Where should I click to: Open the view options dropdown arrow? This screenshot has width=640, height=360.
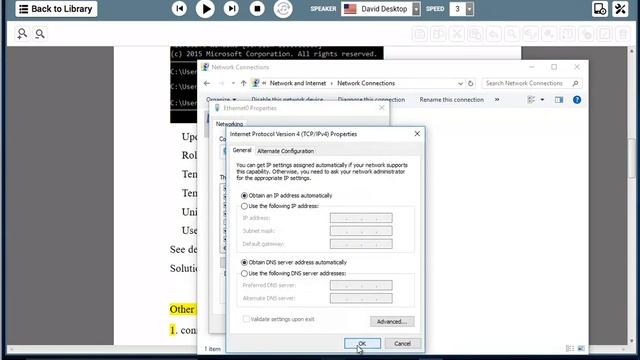point(542,100)
